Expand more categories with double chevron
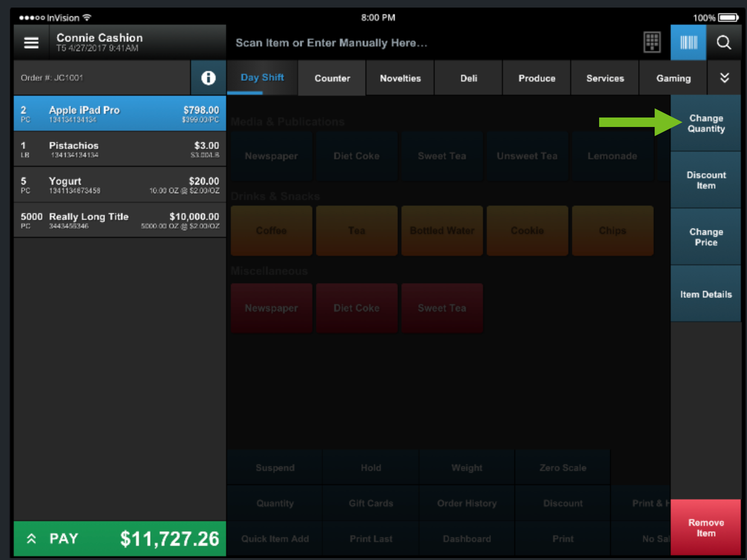Screen dimensions: 747x560 click(x=724, y=78)
